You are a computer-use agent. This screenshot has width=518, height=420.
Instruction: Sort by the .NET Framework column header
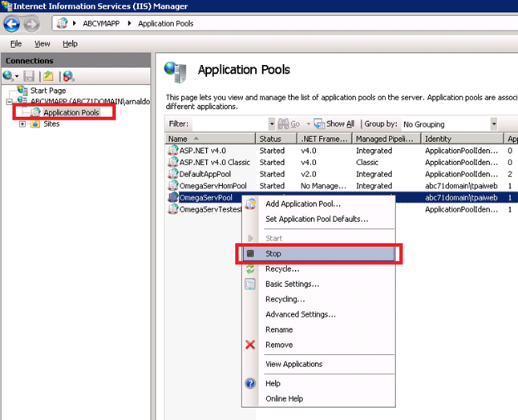pyautogui.click(x=325, y=139)
